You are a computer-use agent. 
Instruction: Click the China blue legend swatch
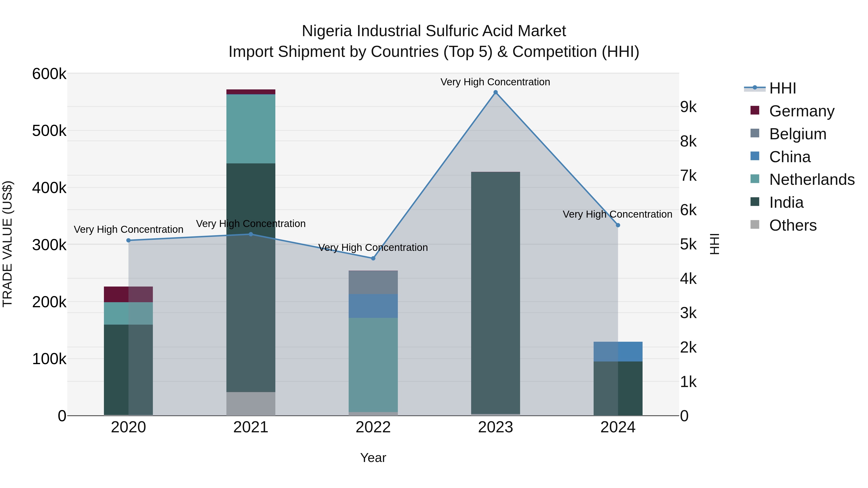pos(755,156)
